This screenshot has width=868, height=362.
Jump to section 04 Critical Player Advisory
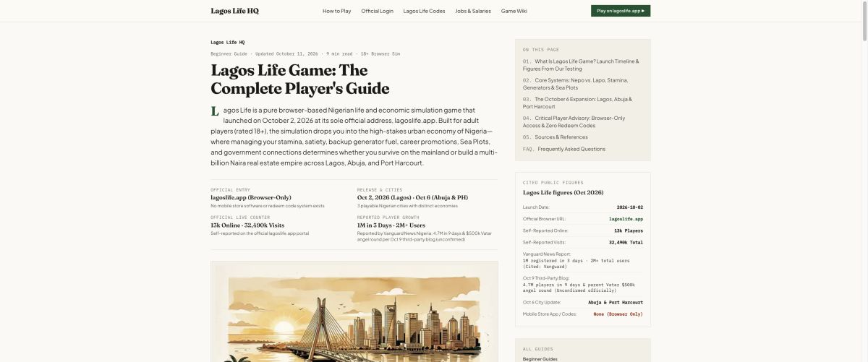tap(574, 121)
